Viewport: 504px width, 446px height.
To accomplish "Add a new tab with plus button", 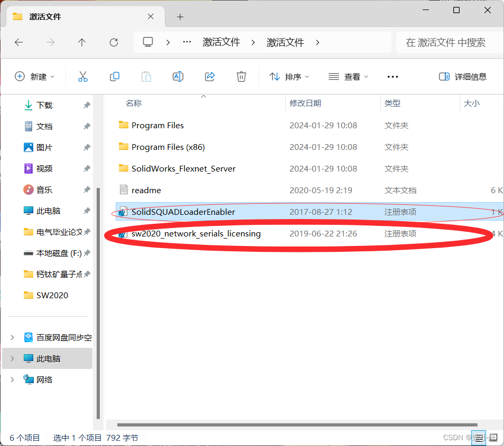I will [x=180, y=17].
